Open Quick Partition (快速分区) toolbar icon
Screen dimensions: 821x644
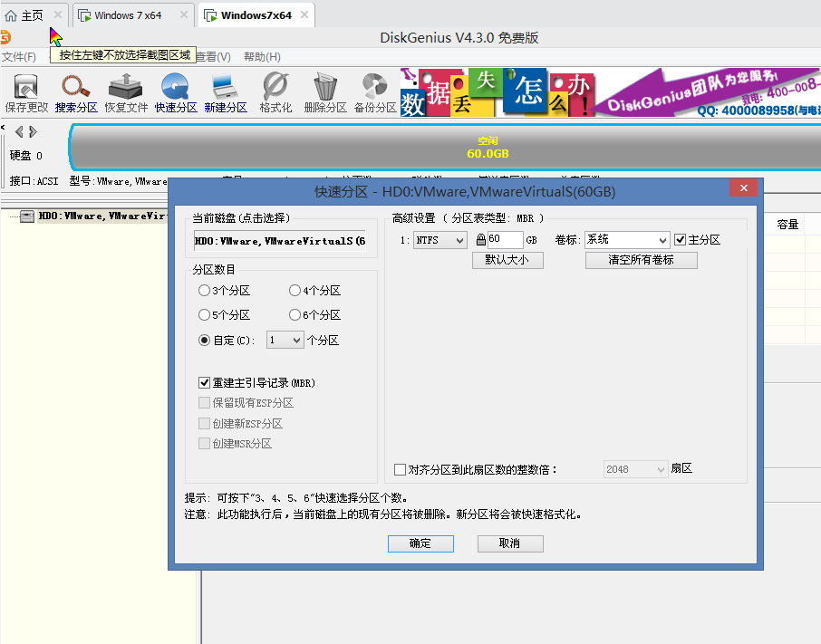pos(176,93)
